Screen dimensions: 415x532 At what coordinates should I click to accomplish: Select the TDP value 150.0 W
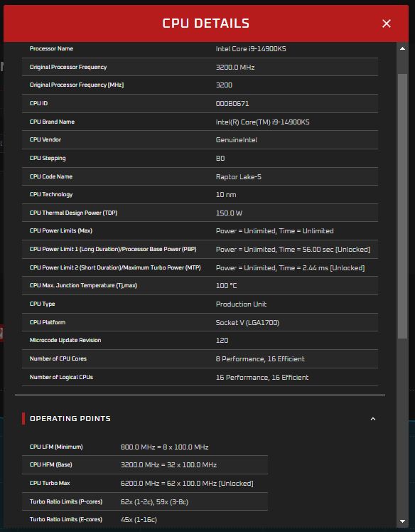[x=229, y=213]
